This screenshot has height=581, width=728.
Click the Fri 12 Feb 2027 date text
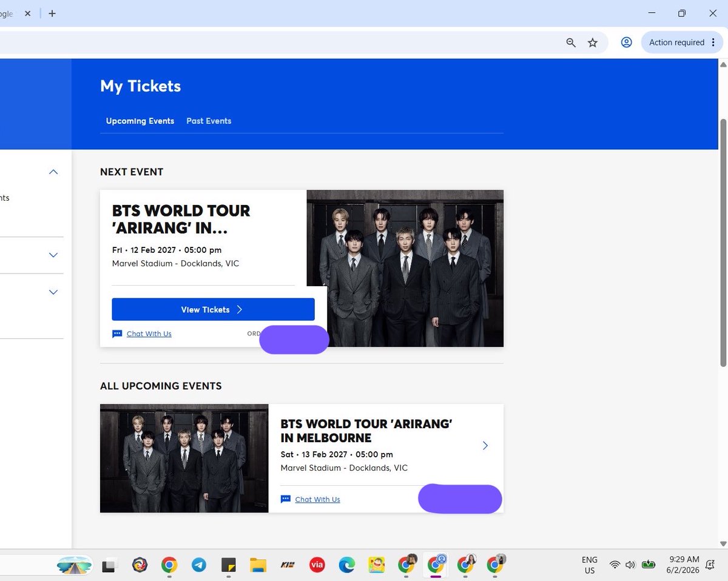[x=167, y=250]
